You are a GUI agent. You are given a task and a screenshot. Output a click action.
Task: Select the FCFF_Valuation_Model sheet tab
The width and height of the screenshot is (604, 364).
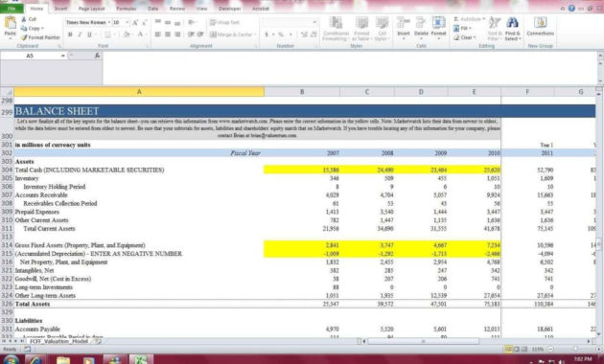coord(58,341)
